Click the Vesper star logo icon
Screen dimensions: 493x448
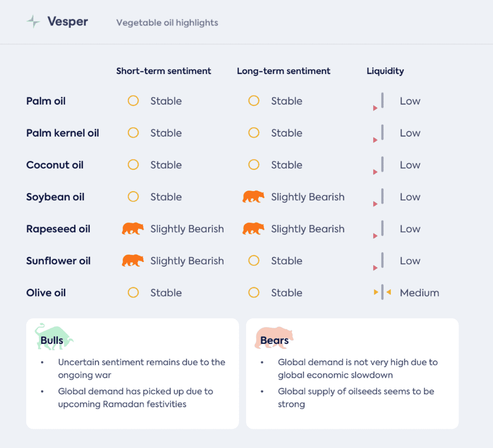(x=34, y=21)
